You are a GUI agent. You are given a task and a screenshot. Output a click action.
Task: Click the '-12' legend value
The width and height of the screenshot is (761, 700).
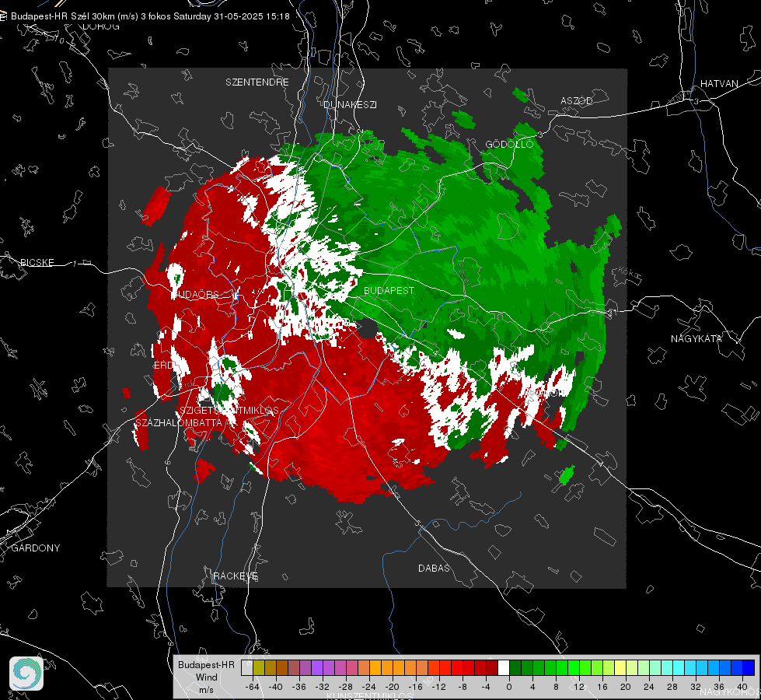click(438, 687)
